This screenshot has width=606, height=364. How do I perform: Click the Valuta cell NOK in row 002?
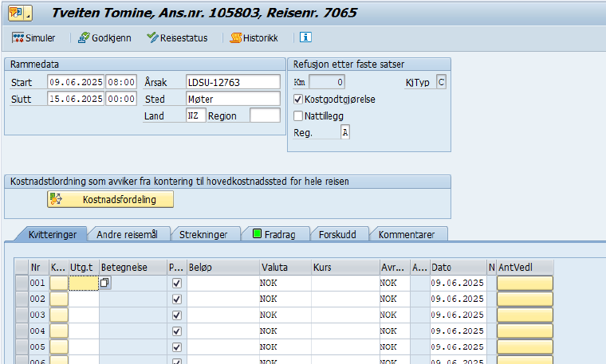[x=285, y=299]
